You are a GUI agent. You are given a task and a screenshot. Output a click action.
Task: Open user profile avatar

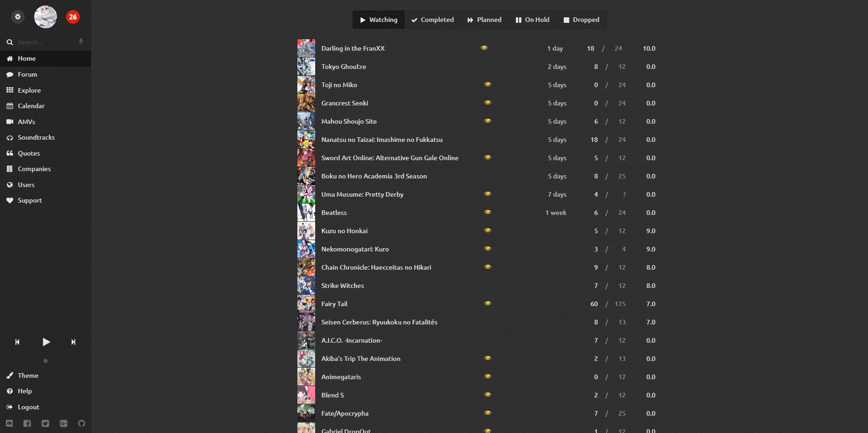point(46,17)
